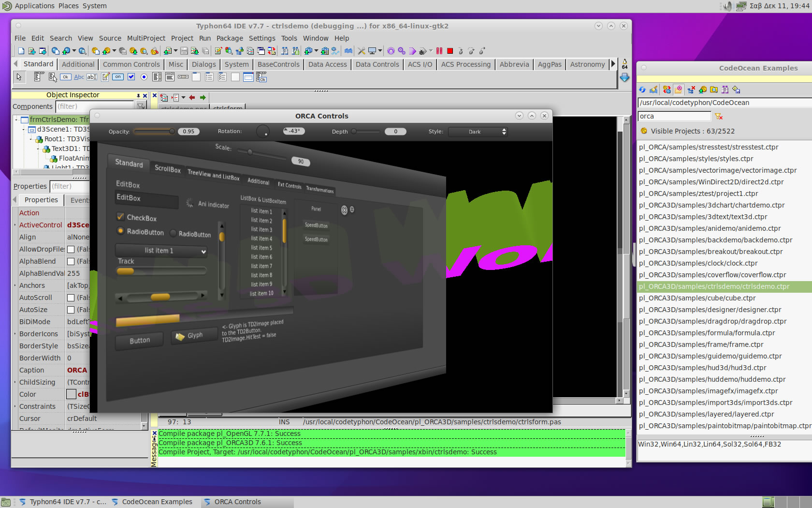This screenshot has width=812, height=508.
Task: Toggle the CheckBox in ORCA Controls
Action: [120, 217]
